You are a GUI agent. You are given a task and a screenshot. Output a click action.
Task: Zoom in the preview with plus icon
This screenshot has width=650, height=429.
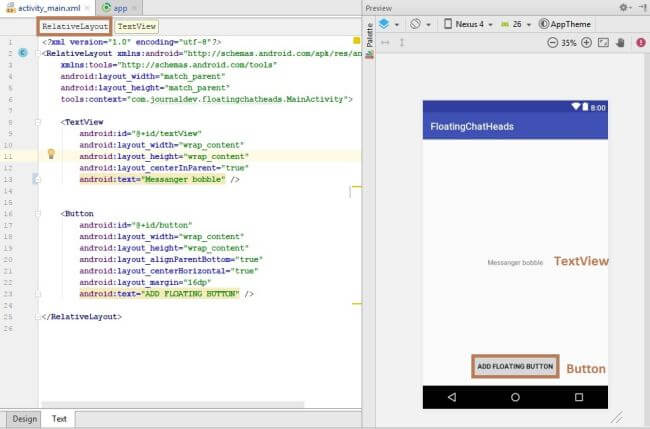coord(586,43)
